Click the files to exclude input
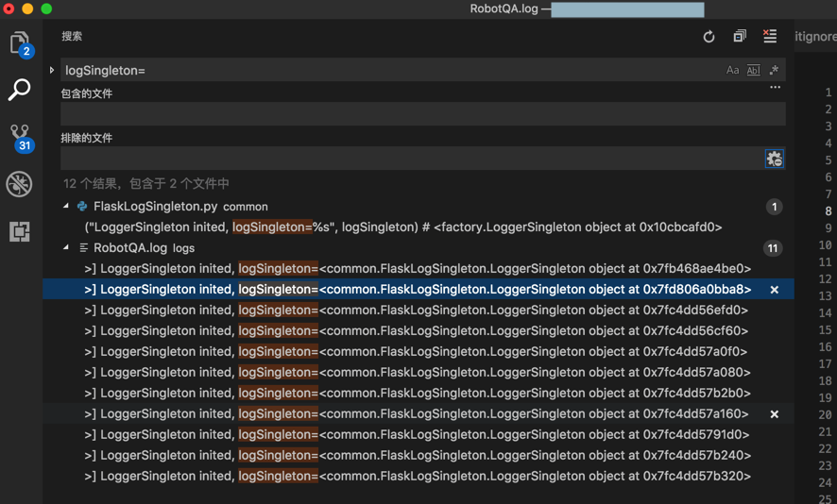837x504 pixels. pos(411,159)
